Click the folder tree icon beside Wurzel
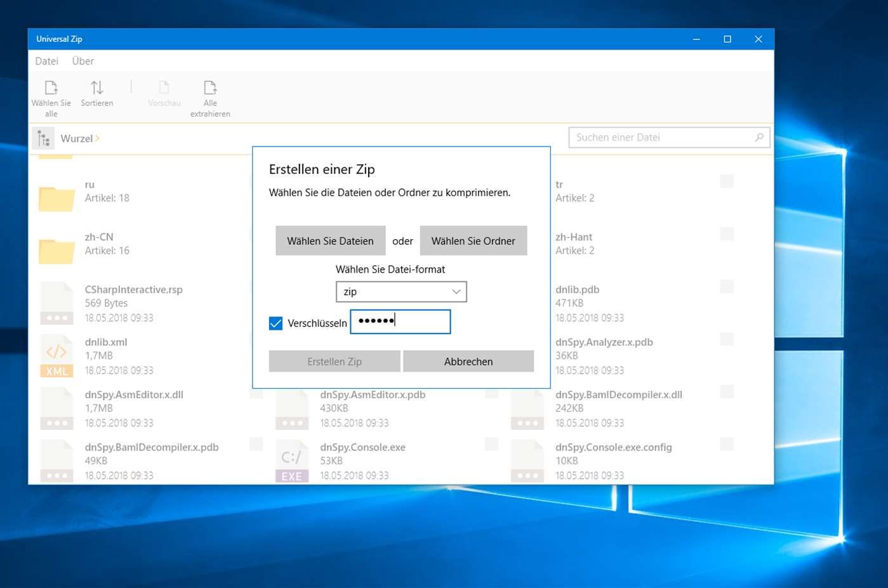This screenshot has height=588, width=888. 43,138
